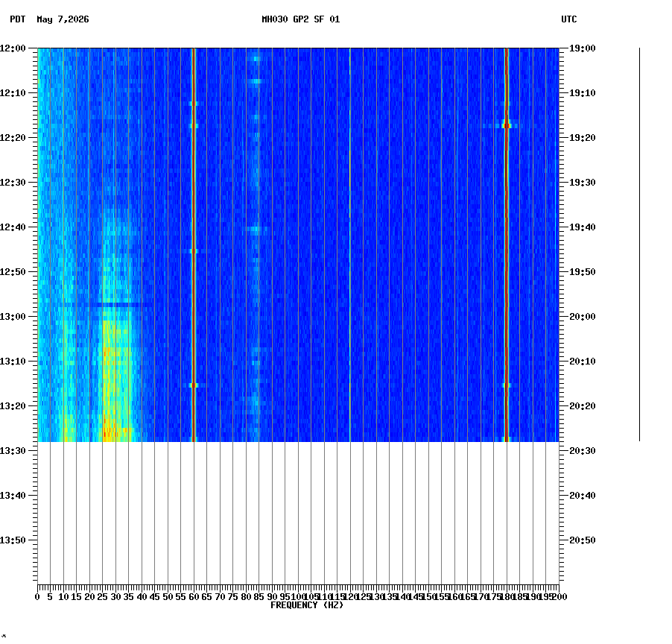Click the UTC timezone label
The image size is (672, 644).
[568, 19]
